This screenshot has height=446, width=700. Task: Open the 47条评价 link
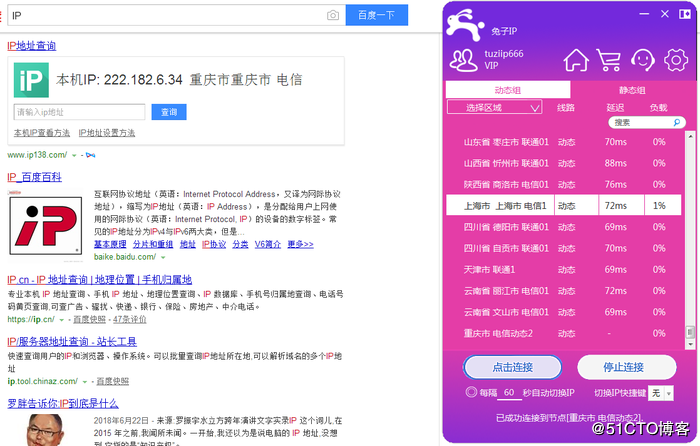coord(129,319)
